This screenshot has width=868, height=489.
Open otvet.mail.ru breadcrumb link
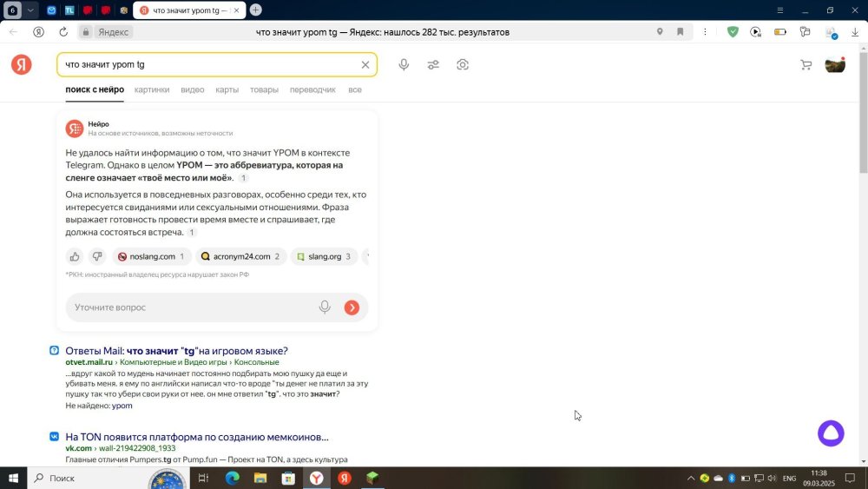(x=89, y=362)
